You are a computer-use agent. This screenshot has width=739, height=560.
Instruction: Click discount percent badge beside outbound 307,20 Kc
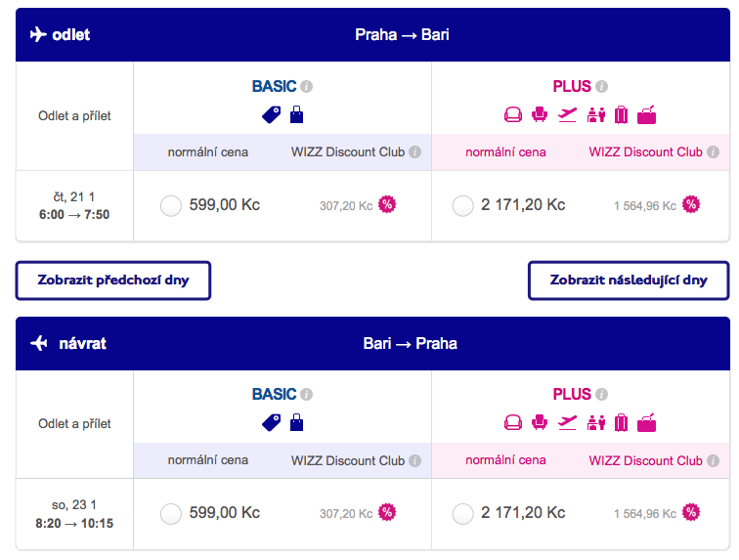click(387, 204)
